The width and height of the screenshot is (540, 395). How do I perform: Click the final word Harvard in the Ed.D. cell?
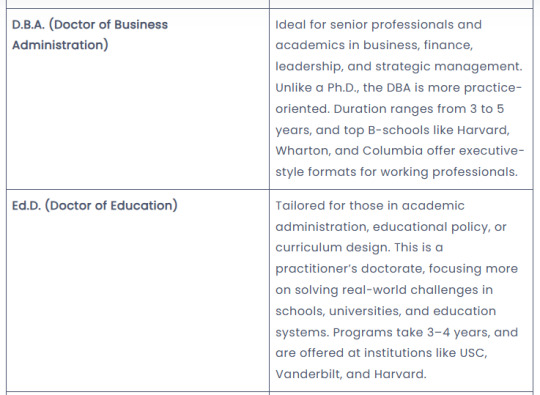(400, 374)
